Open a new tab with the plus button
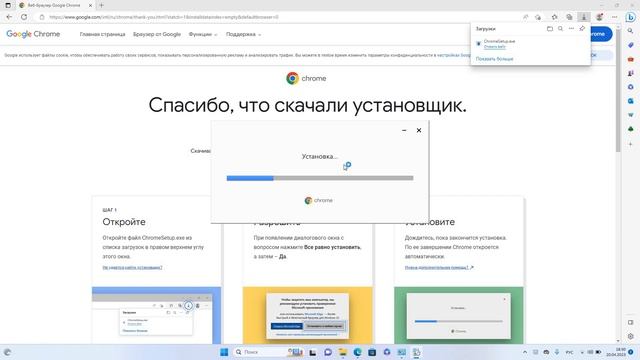The image size is (640, 360). coord(101,5)
